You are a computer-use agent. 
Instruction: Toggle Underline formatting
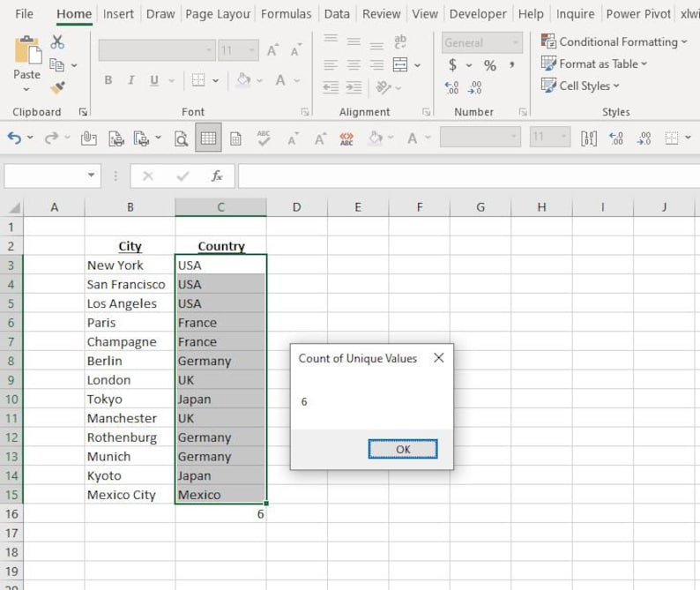click(154, 80)
